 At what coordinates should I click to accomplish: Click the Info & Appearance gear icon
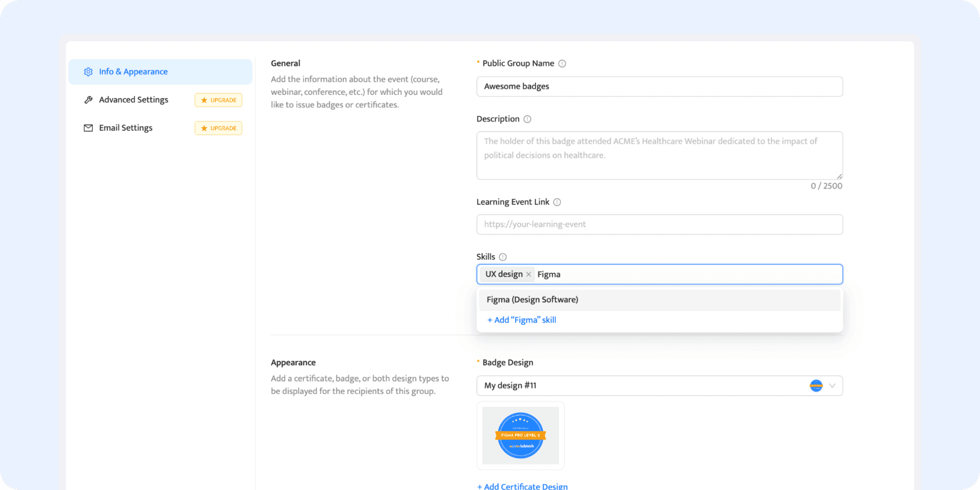[x=88, y=72]
